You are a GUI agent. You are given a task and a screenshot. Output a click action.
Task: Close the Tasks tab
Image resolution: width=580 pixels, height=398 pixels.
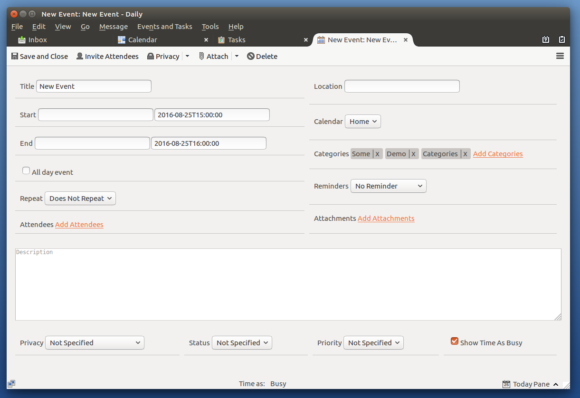[x=306, y=40]
